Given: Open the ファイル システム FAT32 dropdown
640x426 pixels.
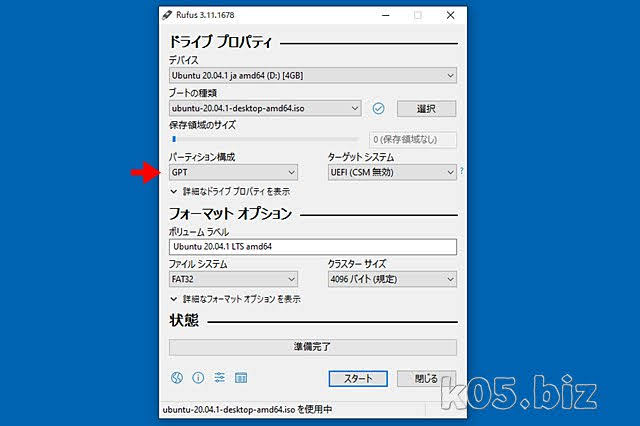Looking at the screenshot, I should pos(233,279).
